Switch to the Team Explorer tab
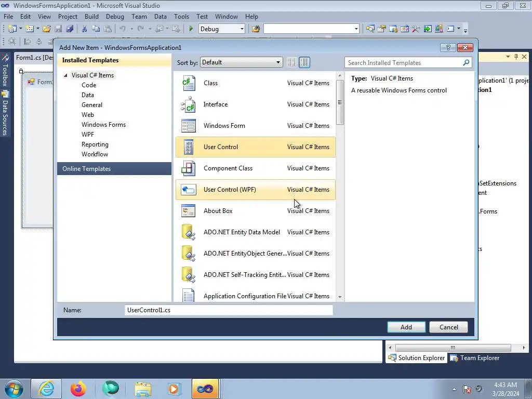 (475, 358)
